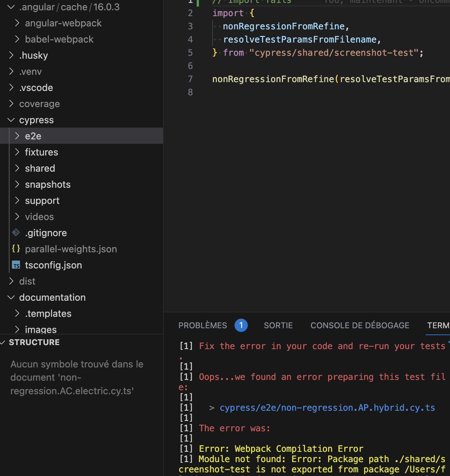Screen dimensions: 450x476
Task: Click the braces icon beside parallel-weights.json
Action: pyautogui.click(x=16, y=249)
